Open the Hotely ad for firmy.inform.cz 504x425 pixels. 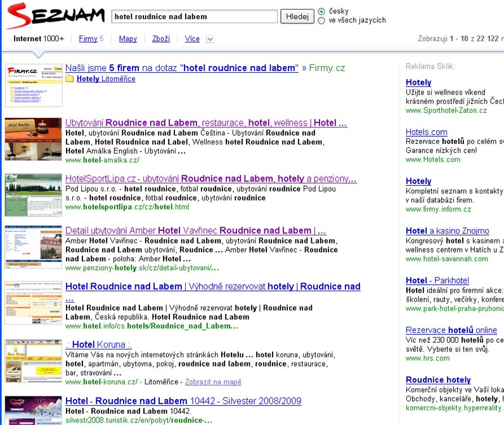click(418, 181)
